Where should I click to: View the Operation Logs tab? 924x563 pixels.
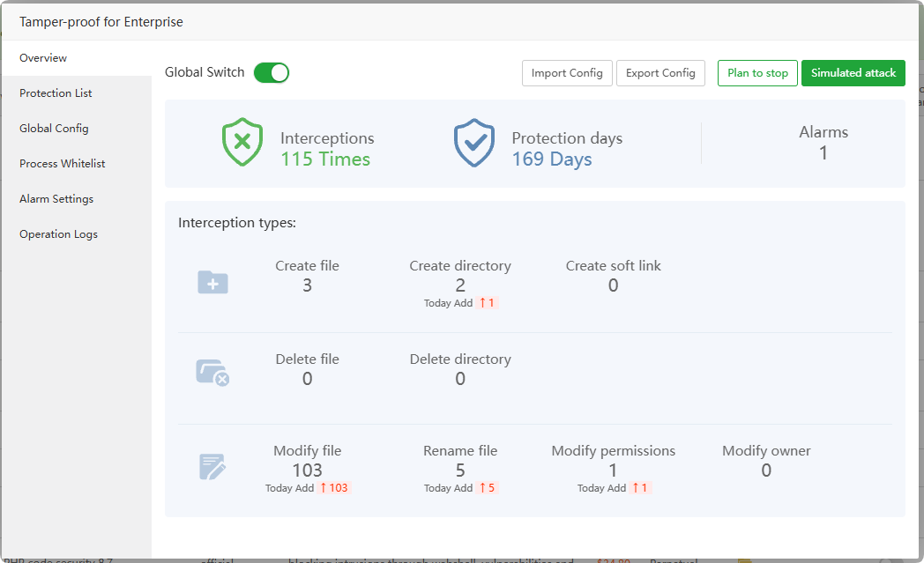click(58, 234)
